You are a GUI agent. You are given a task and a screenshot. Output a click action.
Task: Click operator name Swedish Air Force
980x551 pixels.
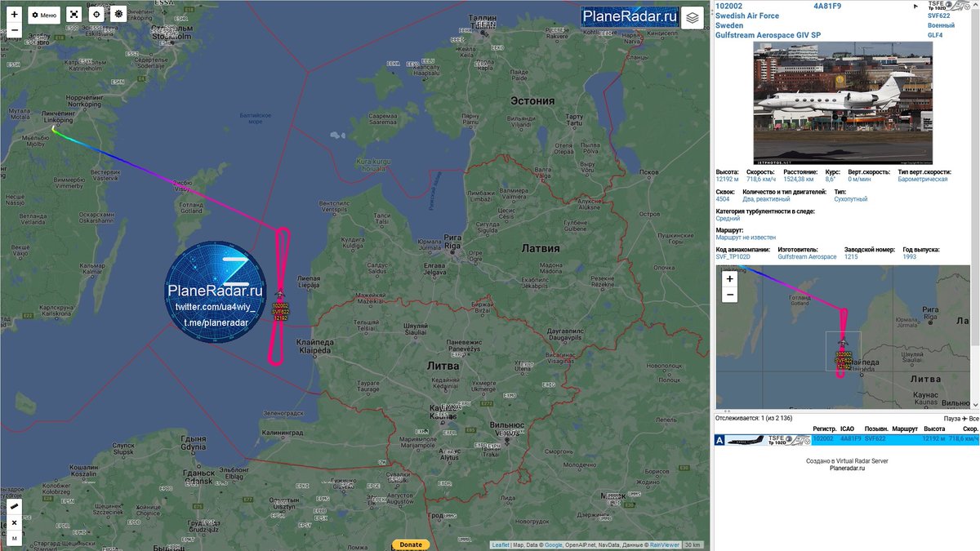pos(747,16)
